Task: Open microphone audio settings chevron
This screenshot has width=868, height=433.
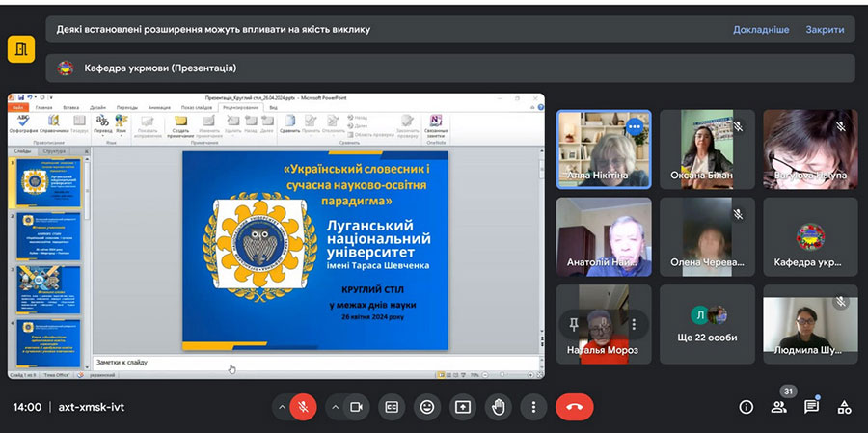Action: point(283,407)
